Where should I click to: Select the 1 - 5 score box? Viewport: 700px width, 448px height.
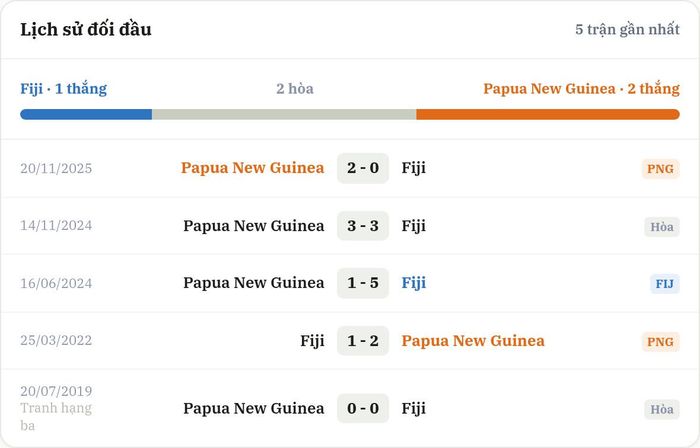[362, 283]
